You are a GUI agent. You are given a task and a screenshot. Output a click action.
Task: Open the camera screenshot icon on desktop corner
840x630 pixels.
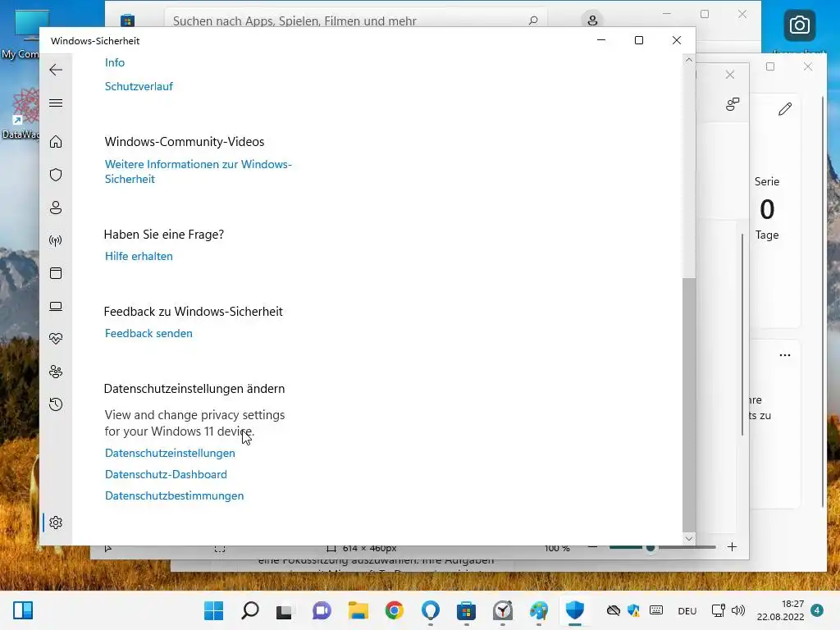pyautogui.click(x=799, y=25)
